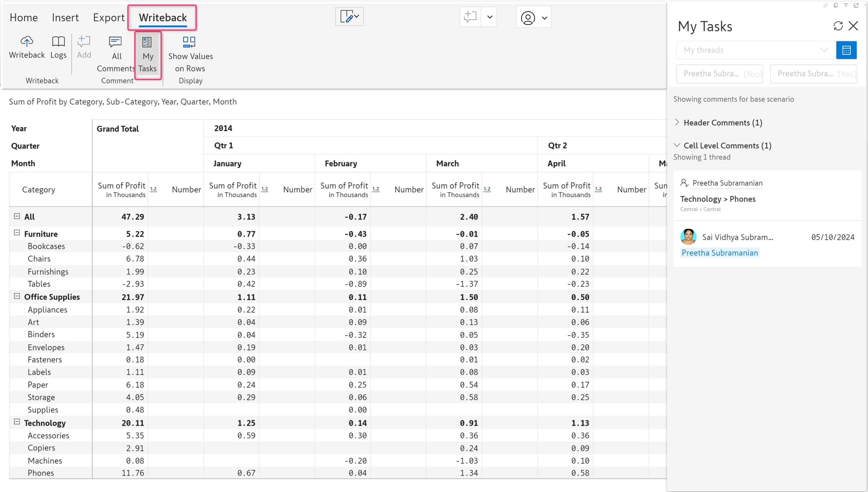868x492 pixels.
Task: Switch to the Insert tab
Action: pos(65,17)
